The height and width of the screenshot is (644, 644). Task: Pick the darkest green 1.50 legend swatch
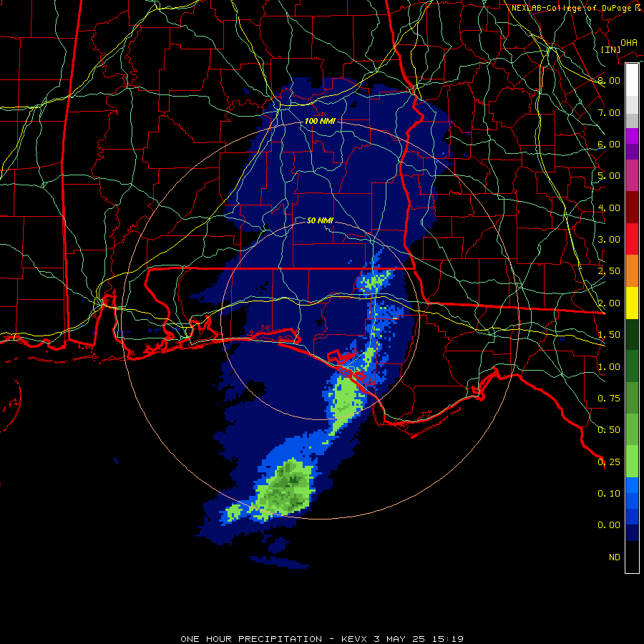(632, 335)
